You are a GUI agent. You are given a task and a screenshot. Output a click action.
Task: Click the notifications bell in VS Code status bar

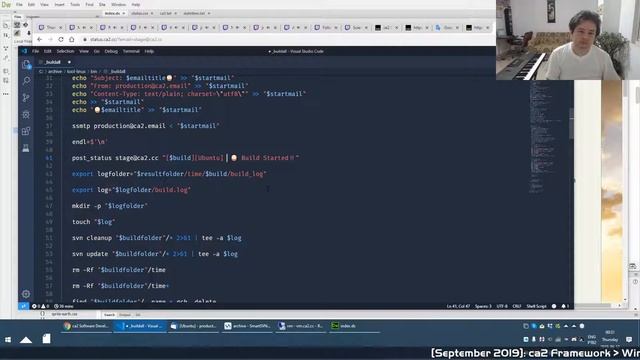click(x=565, y=306)
